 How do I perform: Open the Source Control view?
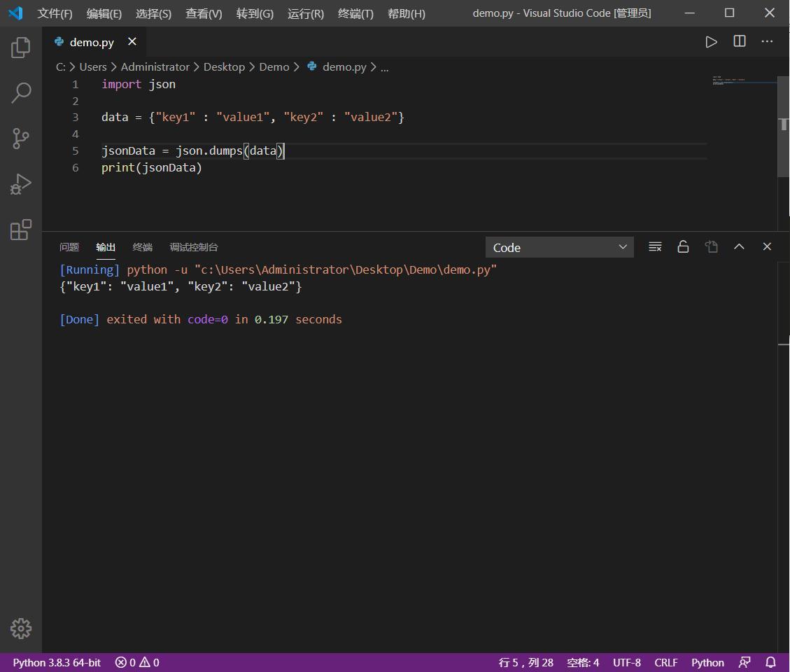coord(20,139)
